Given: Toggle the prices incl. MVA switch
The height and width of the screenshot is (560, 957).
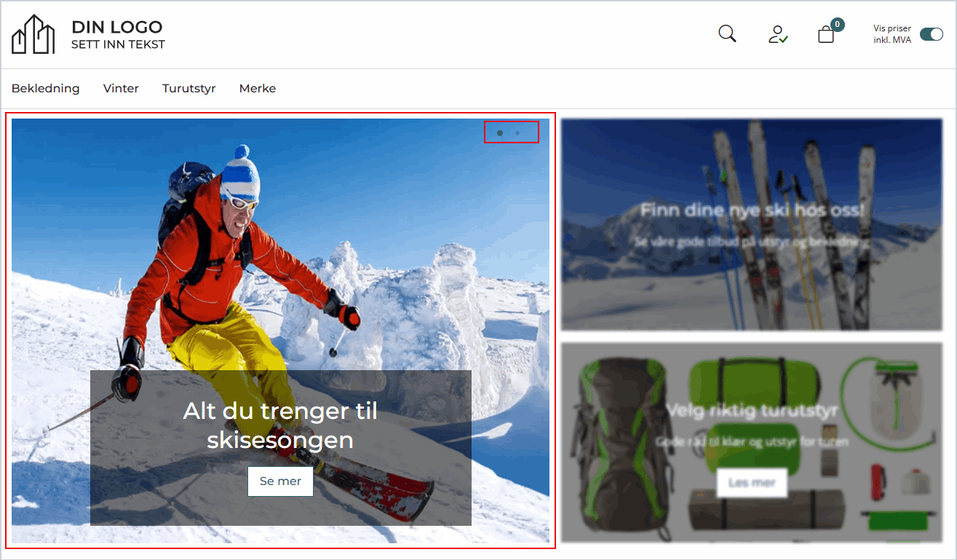Looking at the screenshot, I should click(931, 34).
